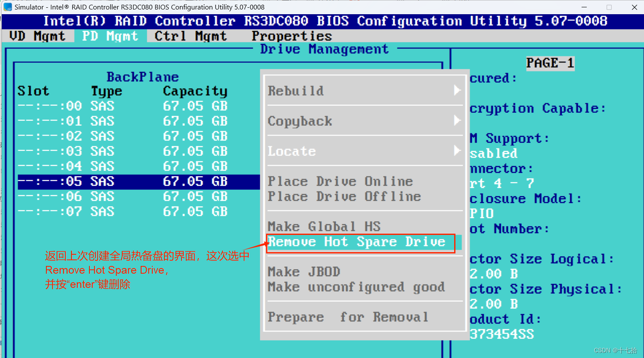Click the BackPlane heading
644x358 pixels.
coord(142,77)
